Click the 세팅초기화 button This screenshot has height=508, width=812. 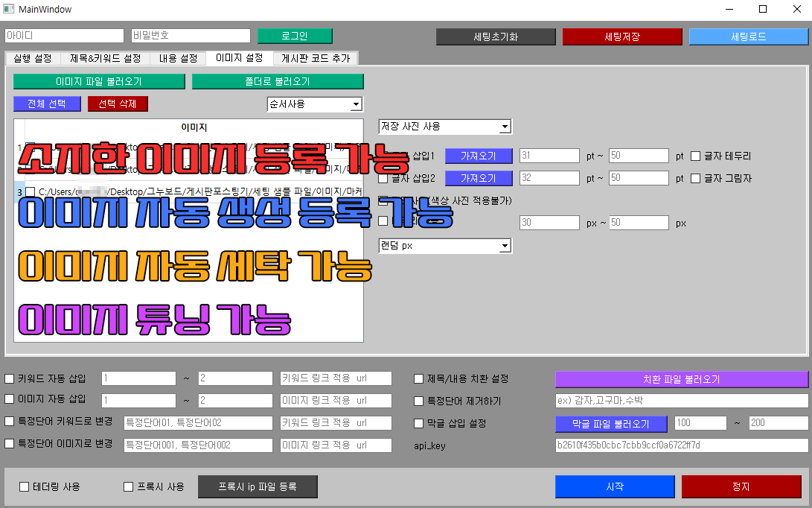496,36
